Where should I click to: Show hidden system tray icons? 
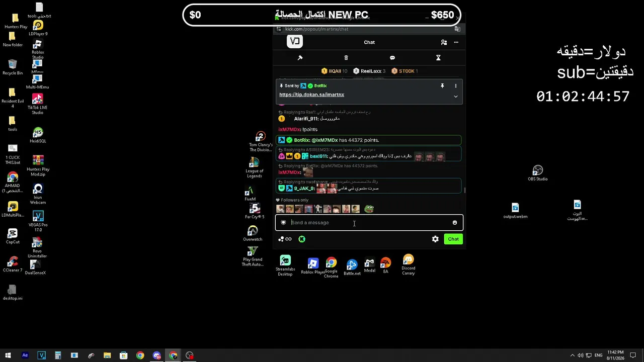(572, 355)
